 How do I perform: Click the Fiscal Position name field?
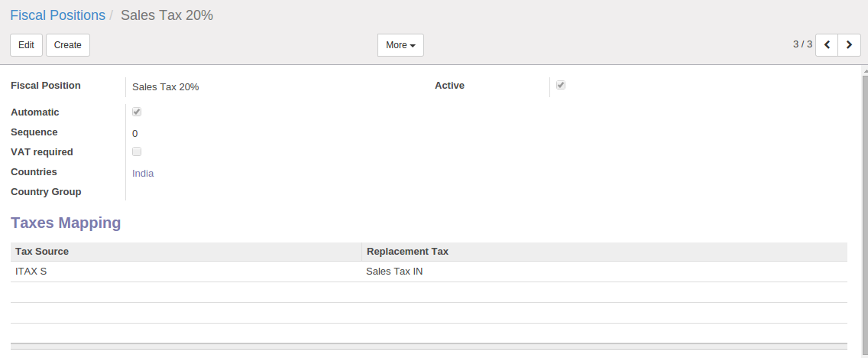coord(166,87)
